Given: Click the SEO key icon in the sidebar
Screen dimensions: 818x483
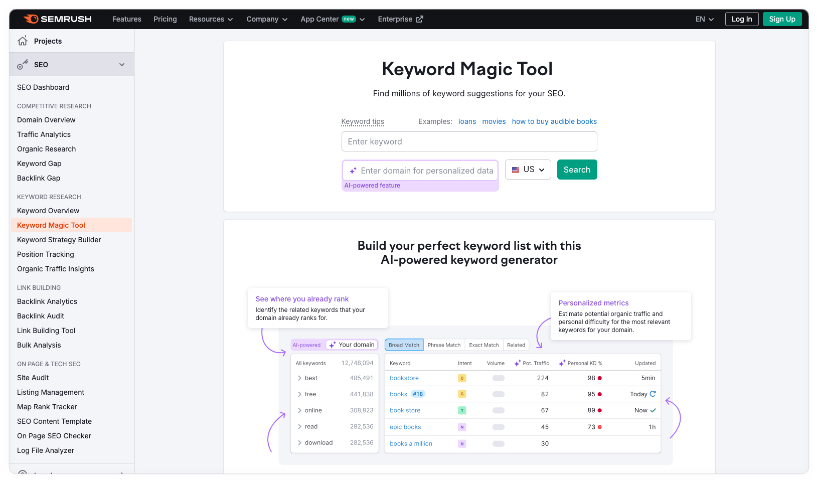Looking at the screenshot, I should (22, 65).
